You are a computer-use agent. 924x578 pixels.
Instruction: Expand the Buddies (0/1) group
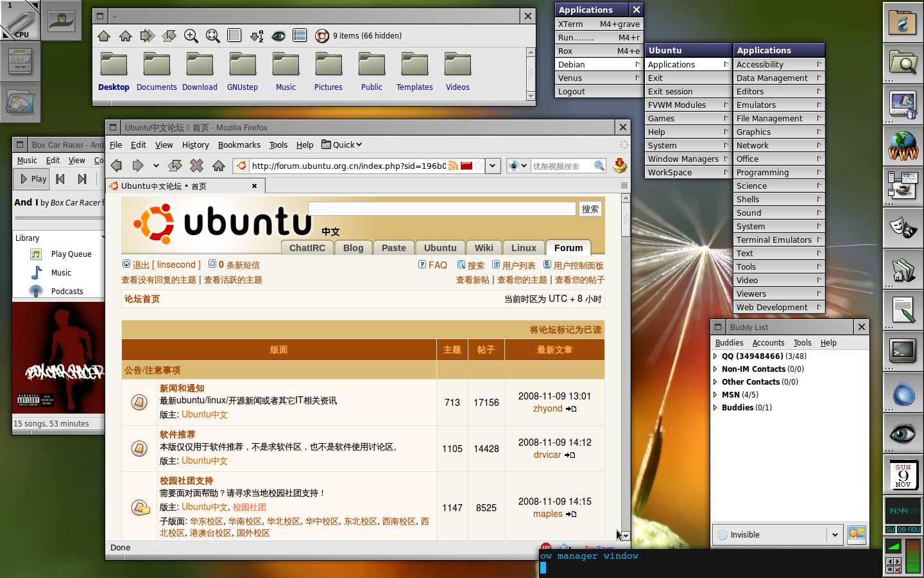pyautogui.click(x=715, y=407)
